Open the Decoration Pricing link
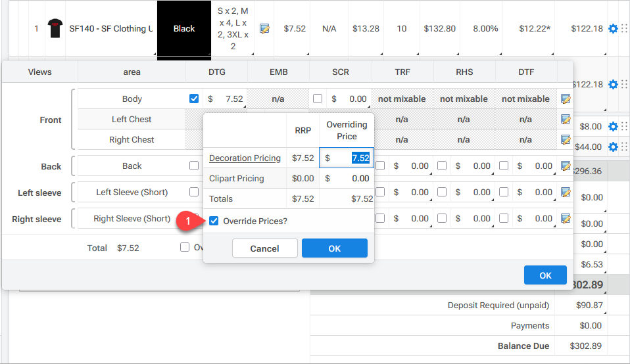The image size is (630, 364). 245,158
